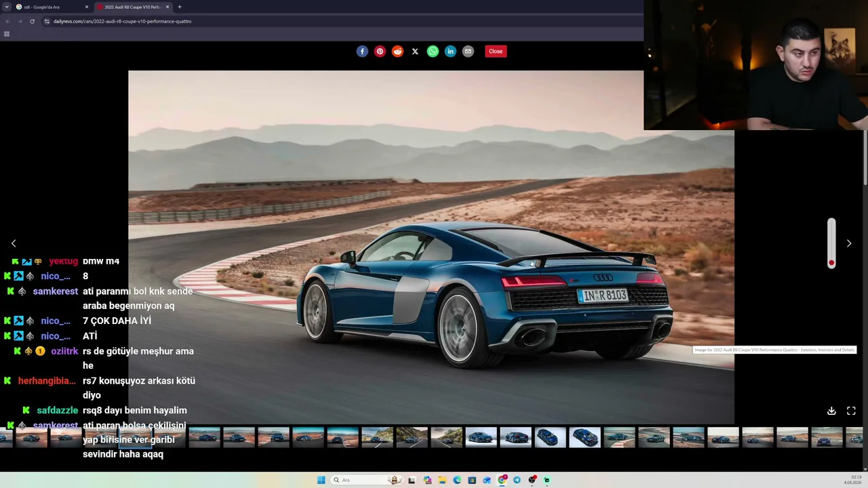Click the large Audi R8 rear photo
868x488 pixels.
431,247
